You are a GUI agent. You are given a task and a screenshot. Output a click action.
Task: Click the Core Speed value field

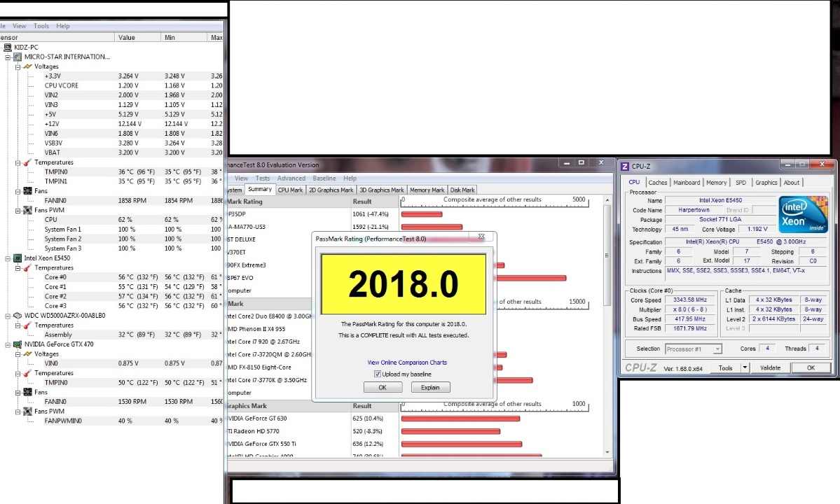(690, 300)
